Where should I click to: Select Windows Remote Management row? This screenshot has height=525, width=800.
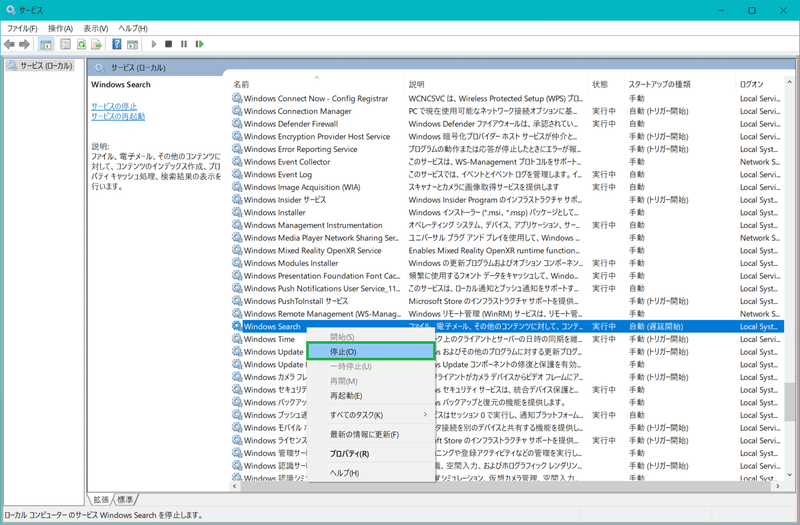coord(508,314)
